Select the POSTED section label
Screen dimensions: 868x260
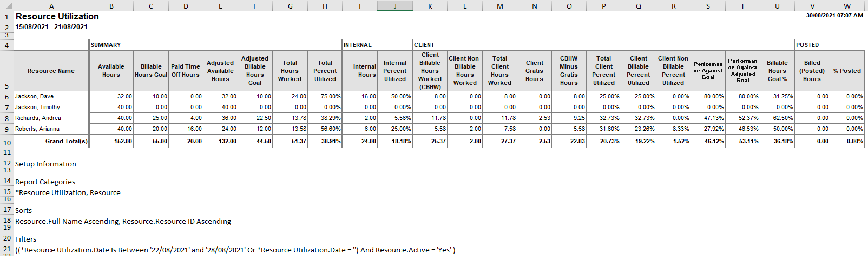point(807,45)
